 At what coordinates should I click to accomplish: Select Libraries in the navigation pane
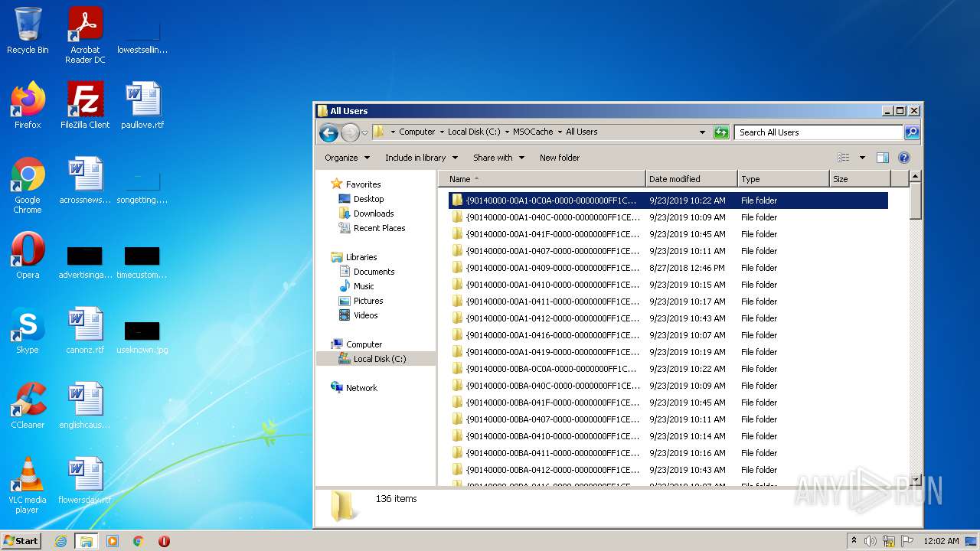click(x=361, y=257)
